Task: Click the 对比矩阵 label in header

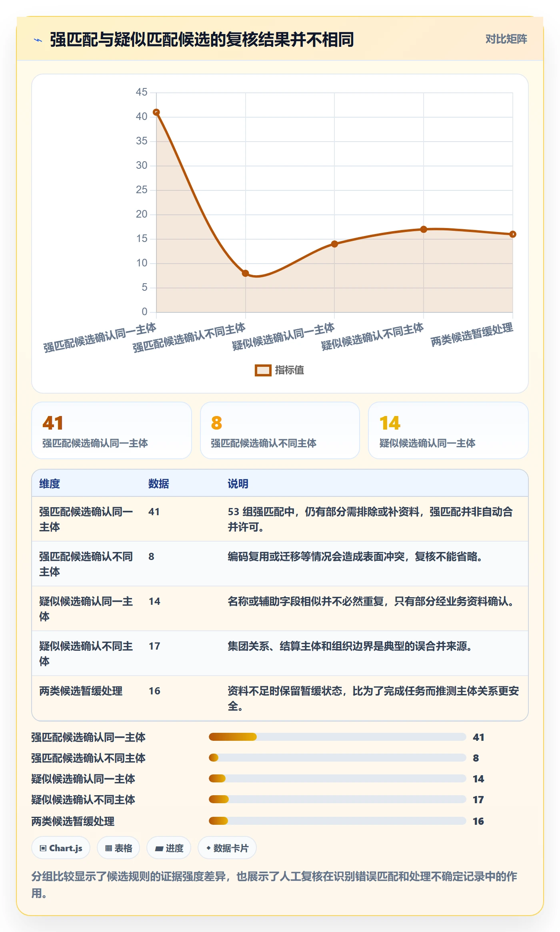Action: [x=506, y=39]
